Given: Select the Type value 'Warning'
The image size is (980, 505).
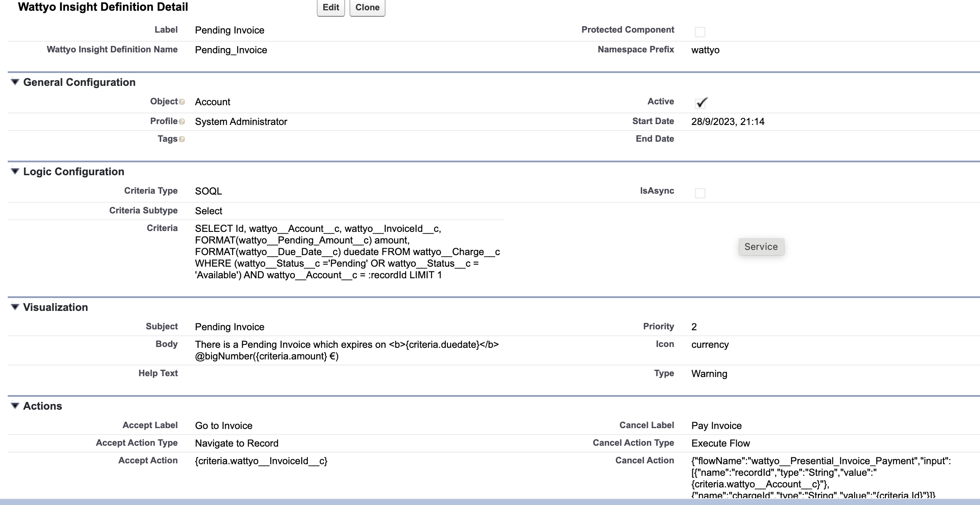Looking at the screenshot, I should click(709, 374).
